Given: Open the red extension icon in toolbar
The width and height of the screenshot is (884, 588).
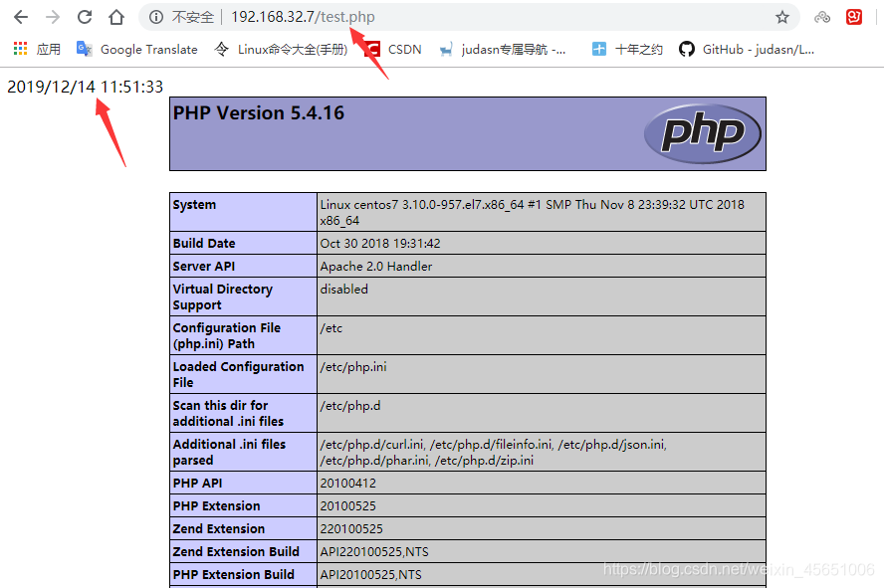Looking at the screenshot, I should 853,17.
